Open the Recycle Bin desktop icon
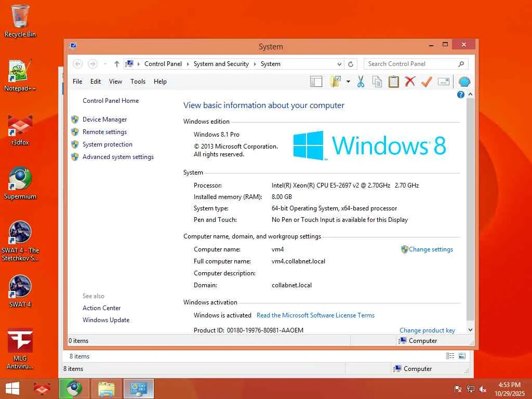 (x=20, y=21)
